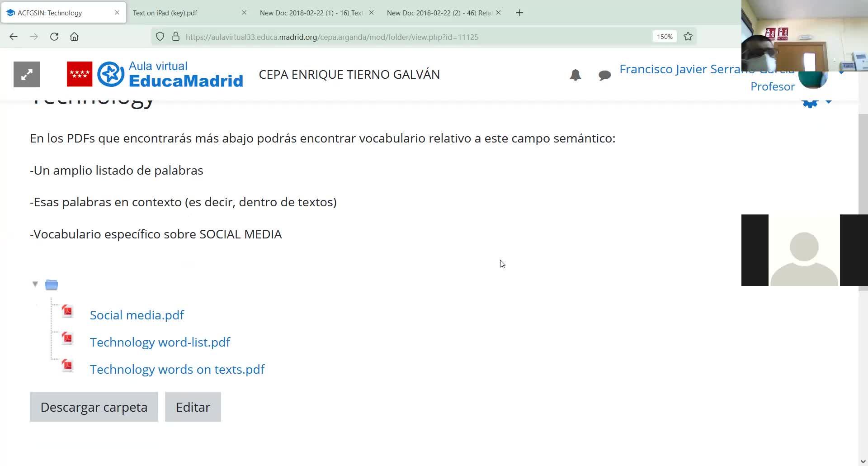
Task: Click the scrollbar down arrow
Action: tap(863, 461)
